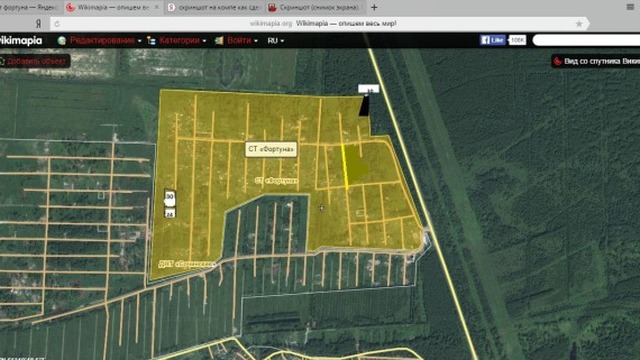This screenshot has height=360, width=640.
Task: Click the 106K likes counter
Action: click(518, 40)
